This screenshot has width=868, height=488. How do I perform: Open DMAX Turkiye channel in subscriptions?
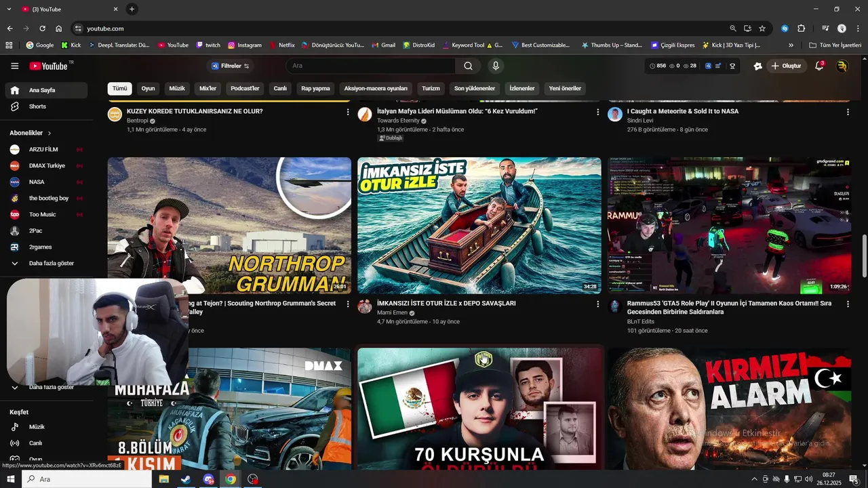pyautogui.click(x=47, y=165)
